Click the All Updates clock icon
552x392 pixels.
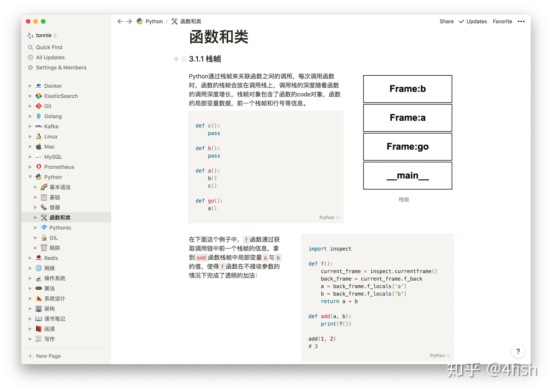[30, 58]
